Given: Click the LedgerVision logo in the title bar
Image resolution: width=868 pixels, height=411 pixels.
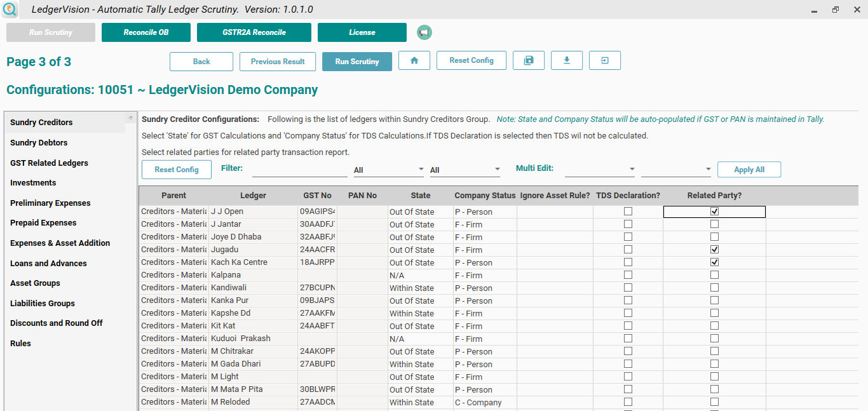Looking at the screenshot, I should tap(10, 9).
